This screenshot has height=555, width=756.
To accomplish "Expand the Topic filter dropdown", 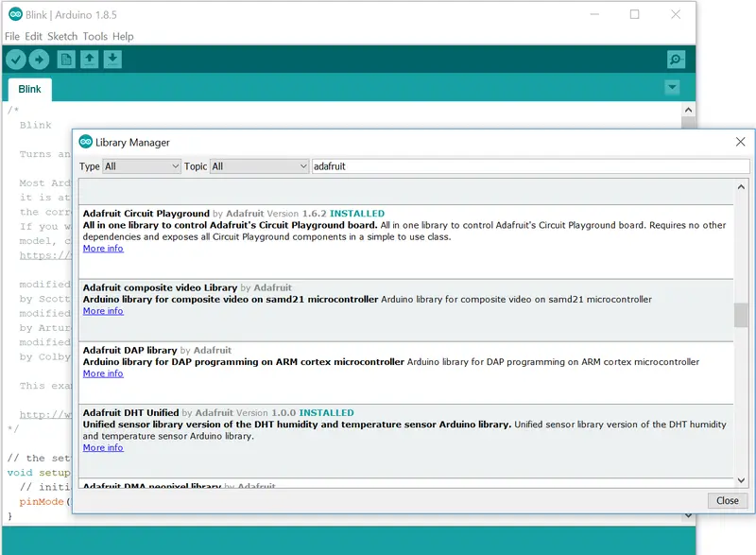I will [x=259, y=166].
